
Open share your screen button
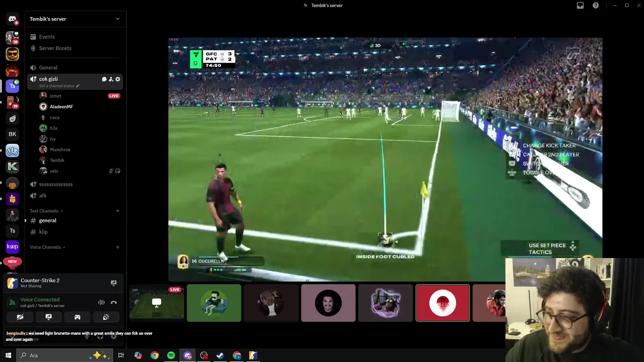pos(49,317)
